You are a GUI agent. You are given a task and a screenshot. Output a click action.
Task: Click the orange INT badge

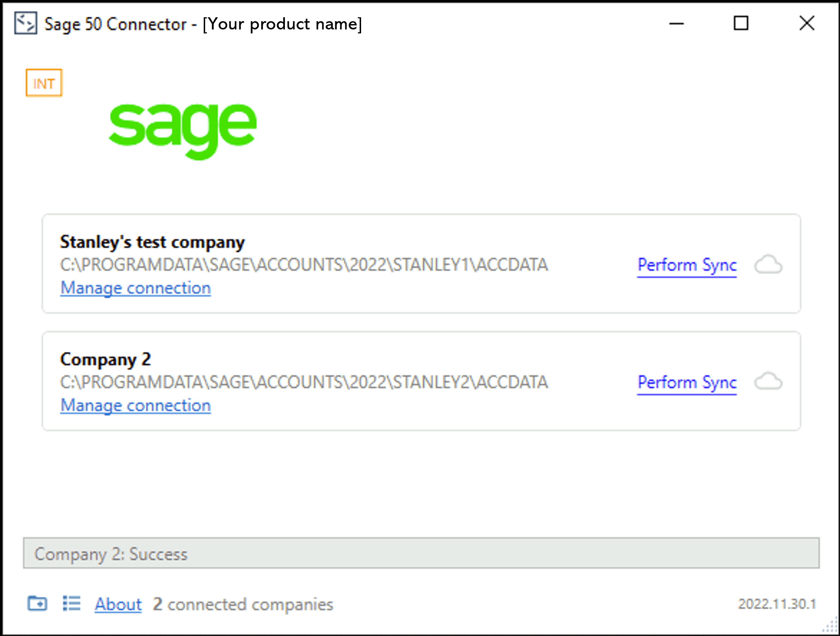[44, 83]
